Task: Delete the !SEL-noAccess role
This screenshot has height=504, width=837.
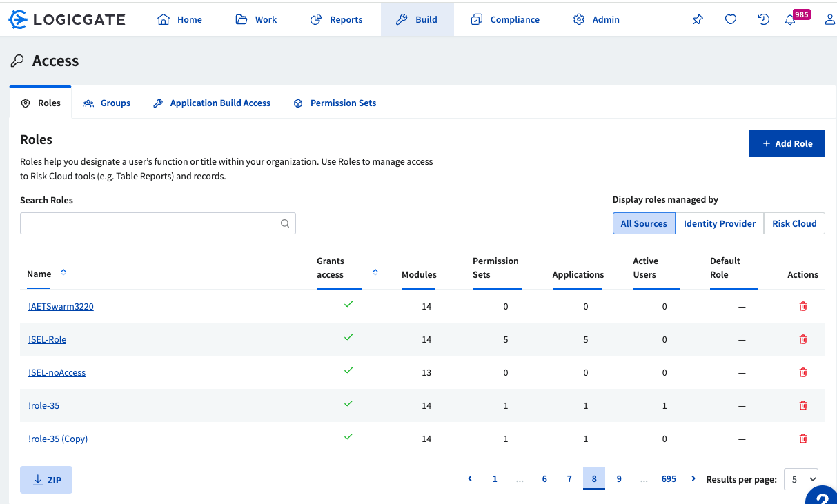Action: pyautogui.click(x=803, y=372)
